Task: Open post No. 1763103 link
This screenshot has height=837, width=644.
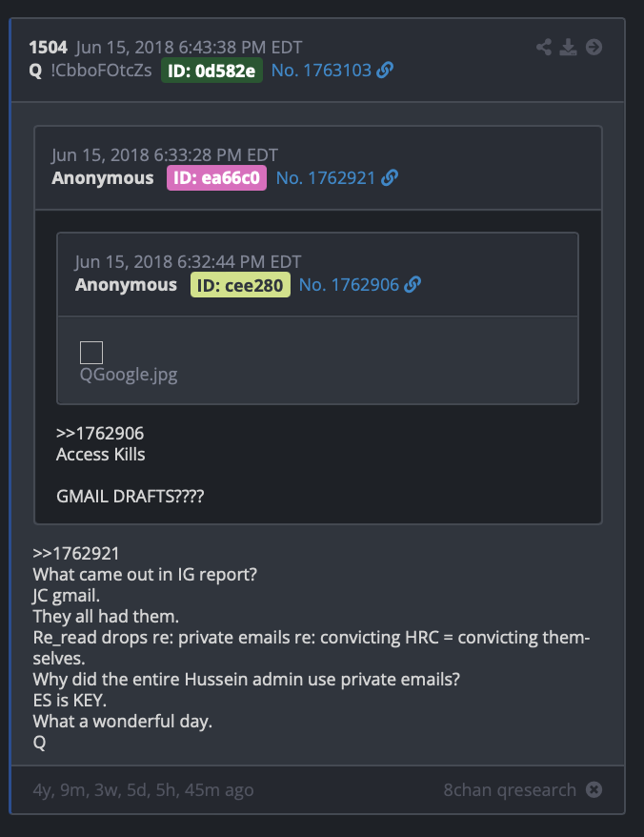Action: pyautogui.click(x=321, y=70)
